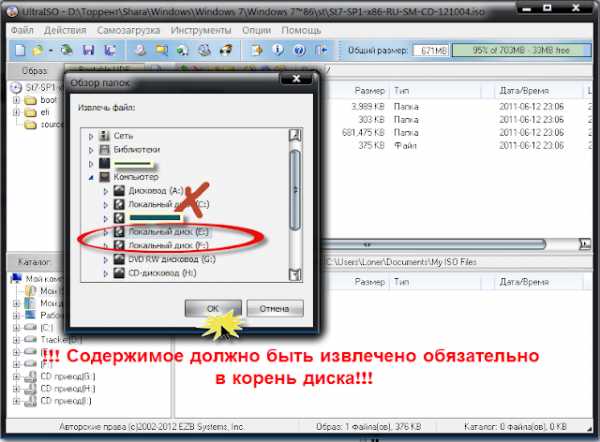Click the 95% of 703MB capacity bar

click(521, 51)
